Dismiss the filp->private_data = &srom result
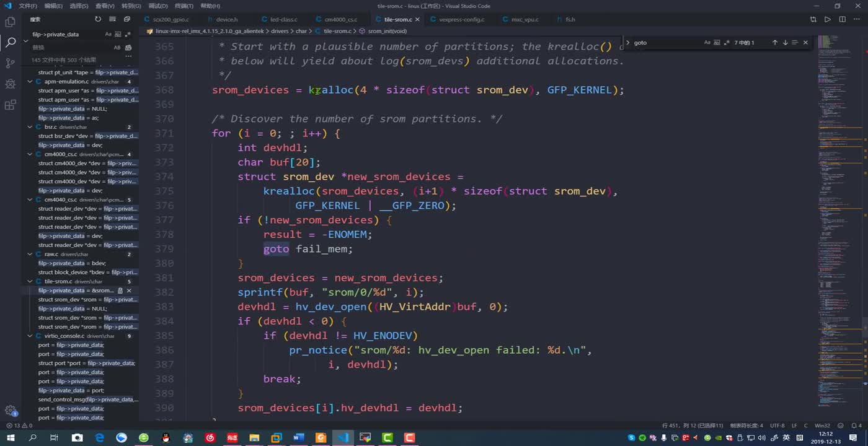868x446 pixels. click(129, 291)
